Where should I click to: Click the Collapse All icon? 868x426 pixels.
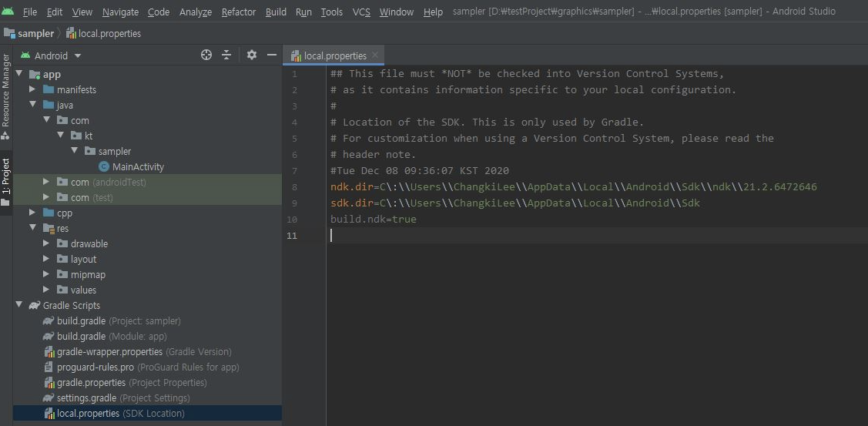point(226,55)
